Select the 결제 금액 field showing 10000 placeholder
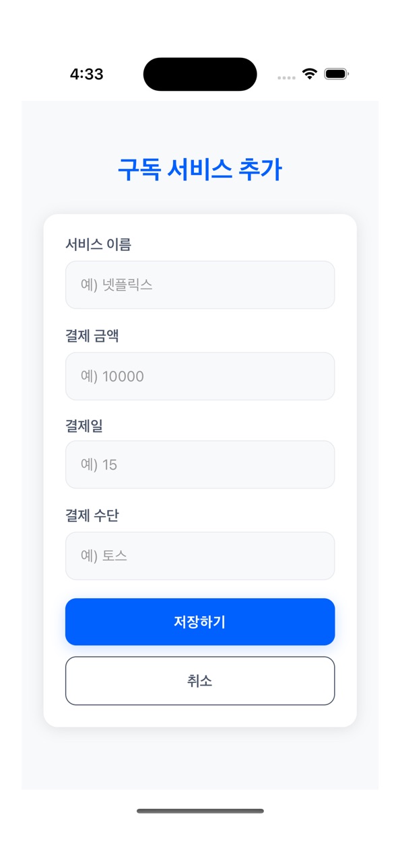 pos(200,376)
